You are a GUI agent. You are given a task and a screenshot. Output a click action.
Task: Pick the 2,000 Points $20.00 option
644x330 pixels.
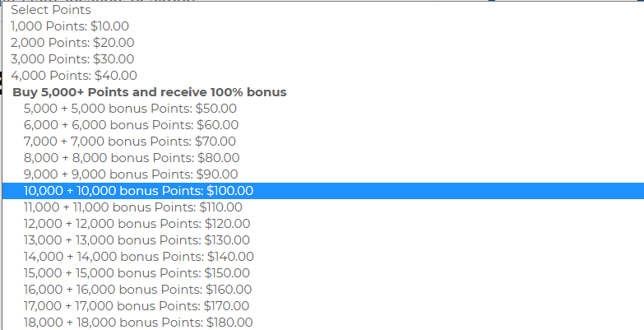pyautogui.click(x=72, y=43)
